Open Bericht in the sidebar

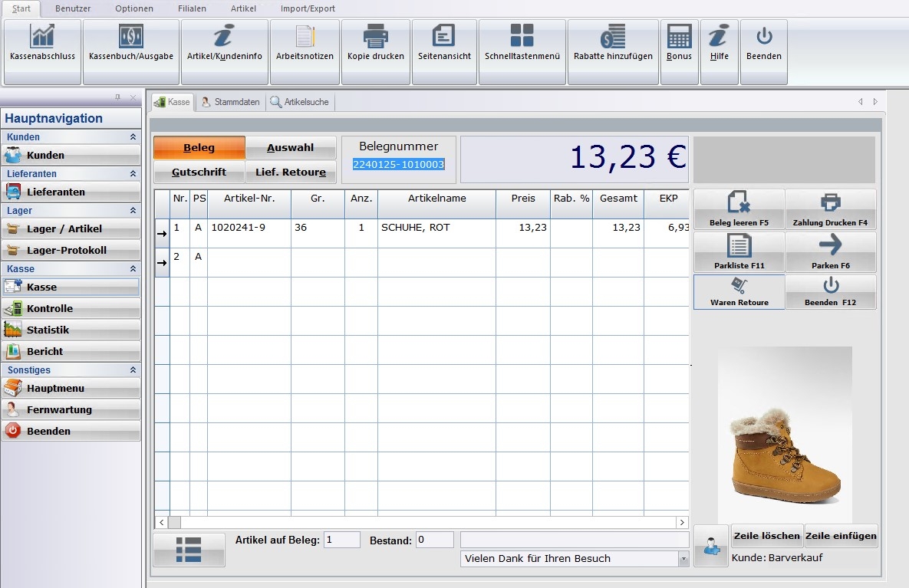[71, 352]
